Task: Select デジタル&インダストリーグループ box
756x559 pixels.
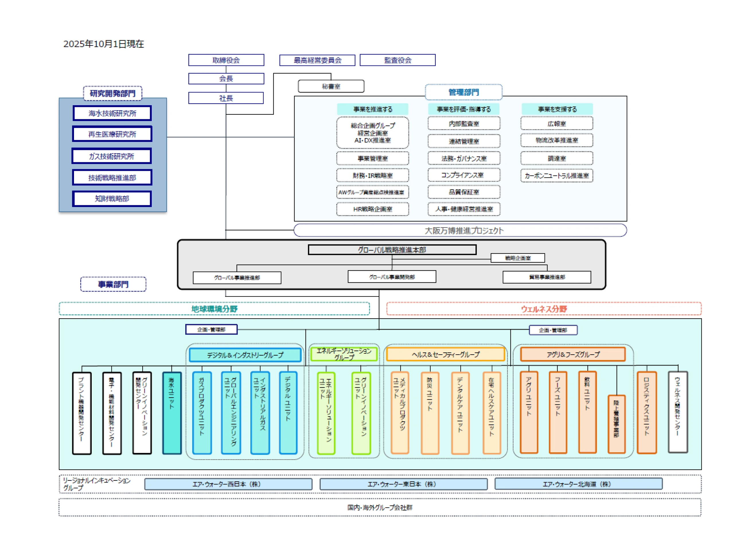Action: [245, 355]
